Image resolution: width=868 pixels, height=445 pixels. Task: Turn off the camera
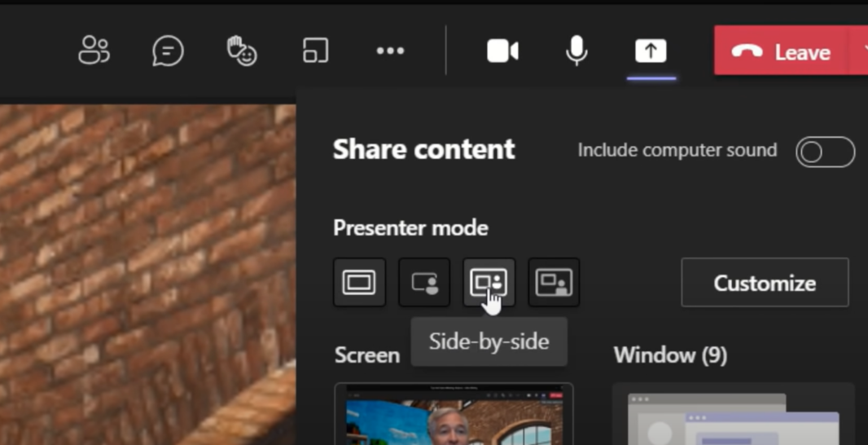(502, 51)
